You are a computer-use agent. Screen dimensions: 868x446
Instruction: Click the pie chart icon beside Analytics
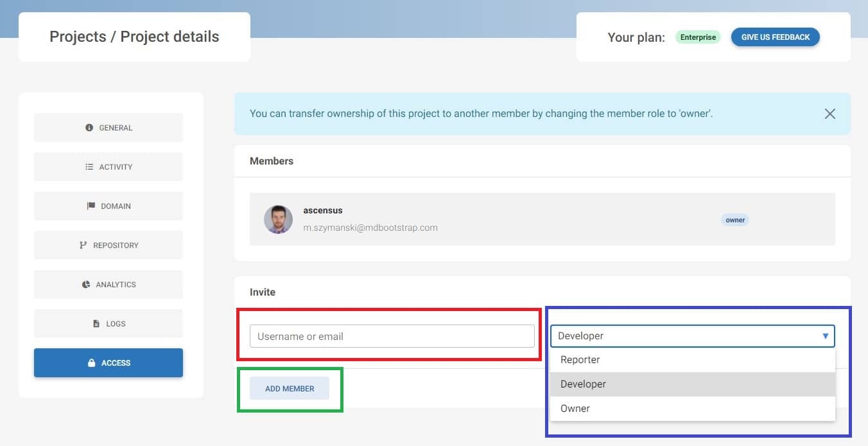click(86, 285)
